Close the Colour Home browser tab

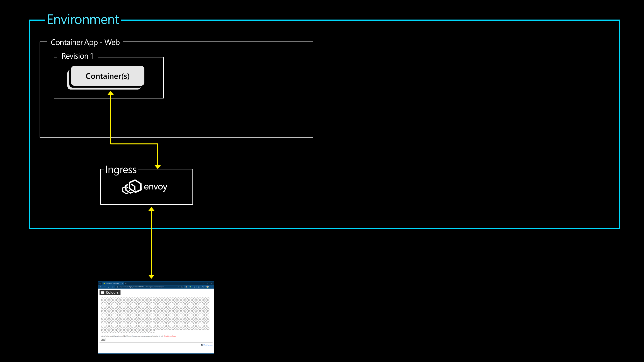pyautogui.click(x=123, y=284)
